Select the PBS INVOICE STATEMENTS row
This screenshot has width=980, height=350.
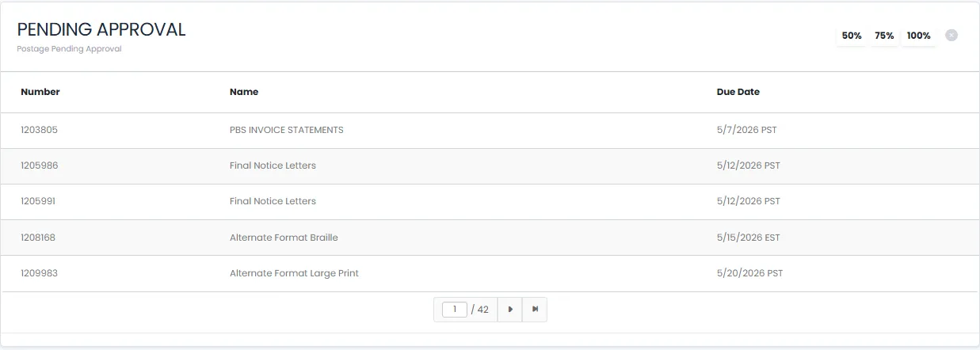490,130
